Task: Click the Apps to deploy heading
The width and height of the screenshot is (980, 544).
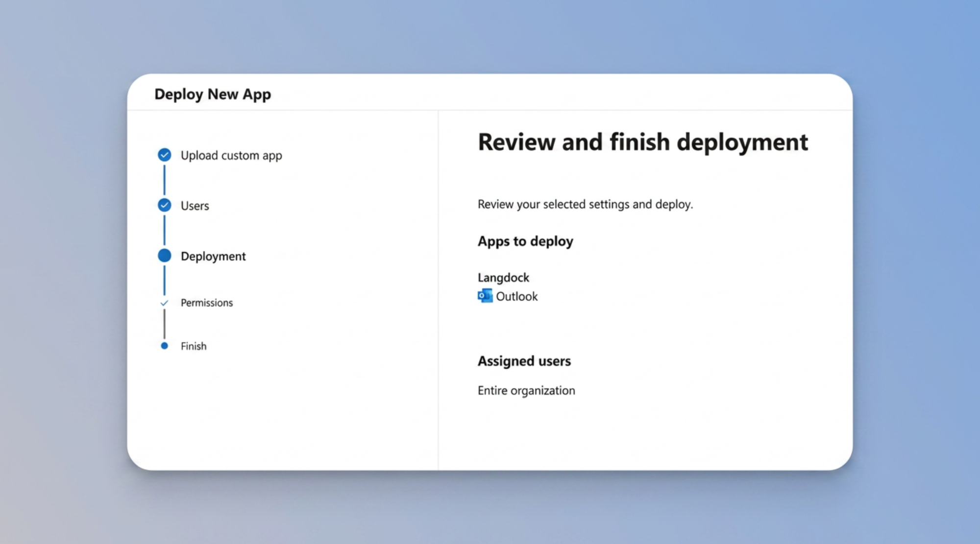Action: (525, 241)
